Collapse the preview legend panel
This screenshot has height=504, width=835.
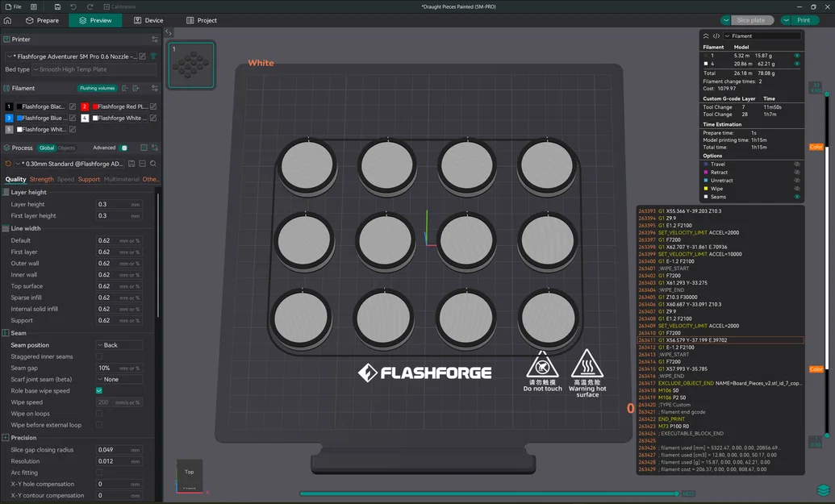(706, 36)
